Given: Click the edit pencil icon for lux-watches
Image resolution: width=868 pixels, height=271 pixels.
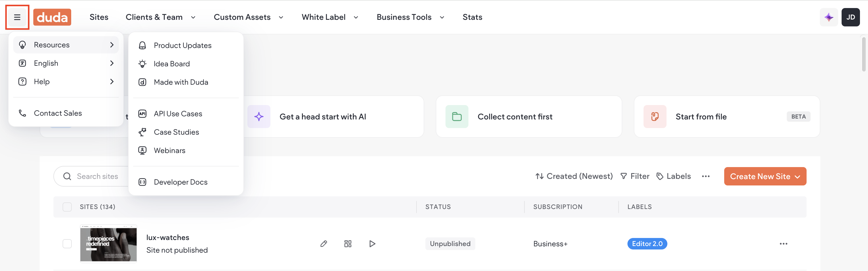Looking at the screenshot, I should (x=323, y=244).
